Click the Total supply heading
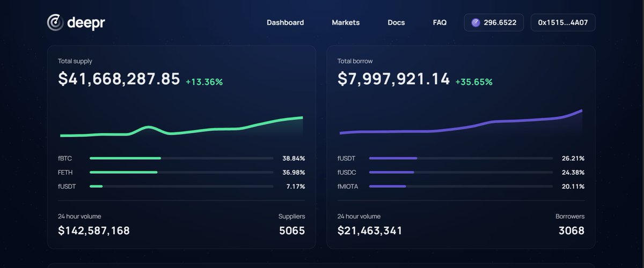This screenshot has width=644, height=268. pos(75,61)
